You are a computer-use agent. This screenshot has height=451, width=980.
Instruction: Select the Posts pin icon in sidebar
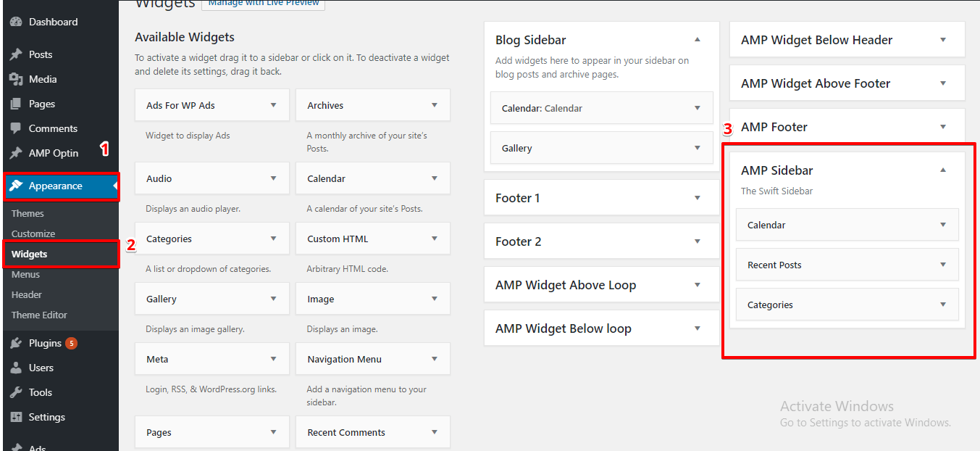17,54
